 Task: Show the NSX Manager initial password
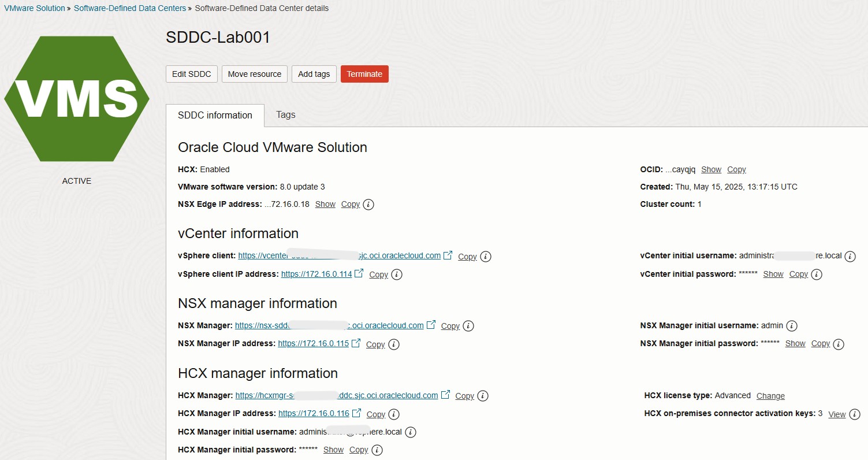point(795,343)
